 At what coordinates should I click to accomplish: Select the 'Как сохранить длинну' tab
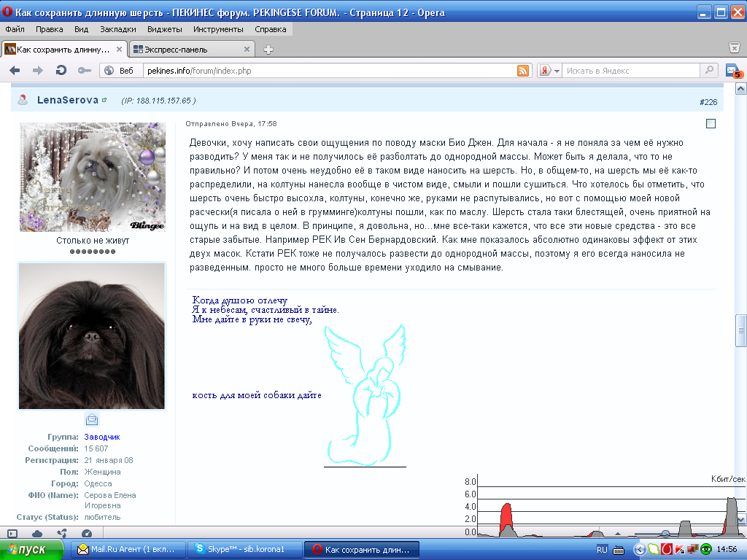[x=63, y=50]
